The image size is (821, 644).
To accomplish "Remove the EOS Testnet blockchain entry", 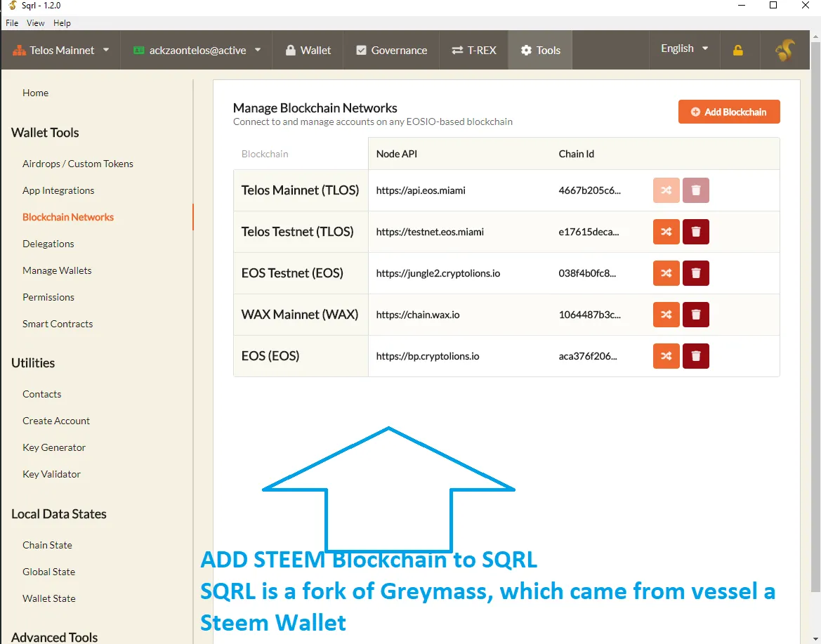I will [695, 272].
